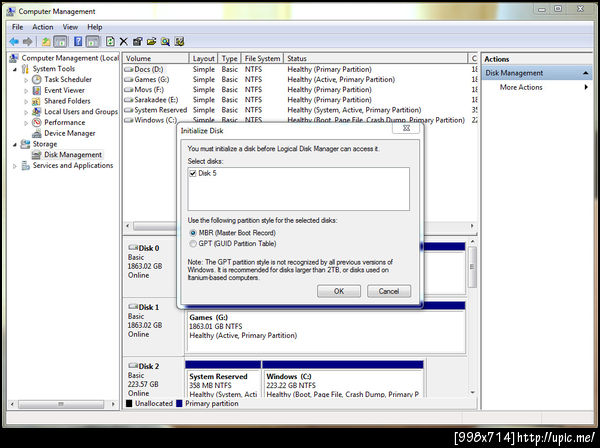Viewport: 600px width, 448px height.
Task: Toggle the Show/Hide Console Tree button
Action: click(x=60, y=41)
